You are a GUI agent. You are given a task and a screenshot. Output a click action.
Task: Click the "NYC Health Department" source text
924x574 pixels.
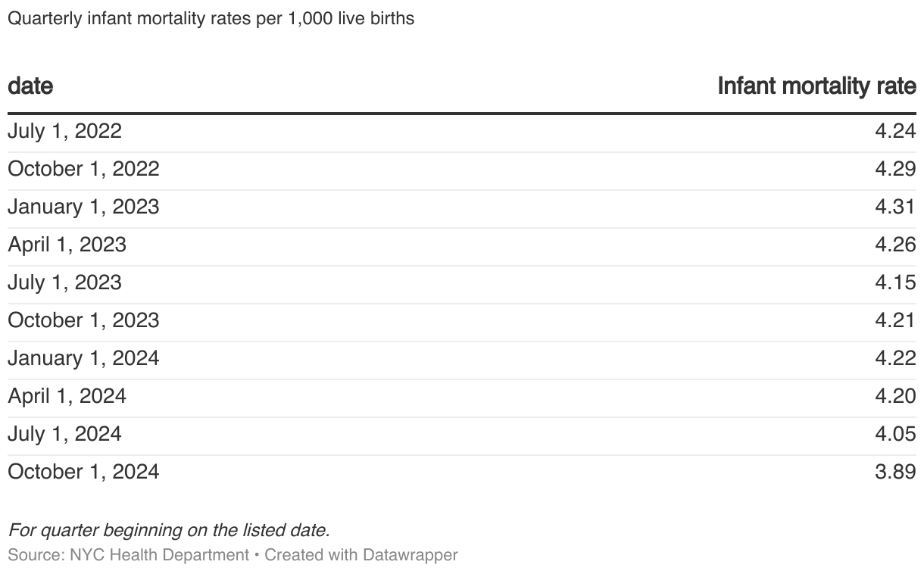(x=159, y=555)
